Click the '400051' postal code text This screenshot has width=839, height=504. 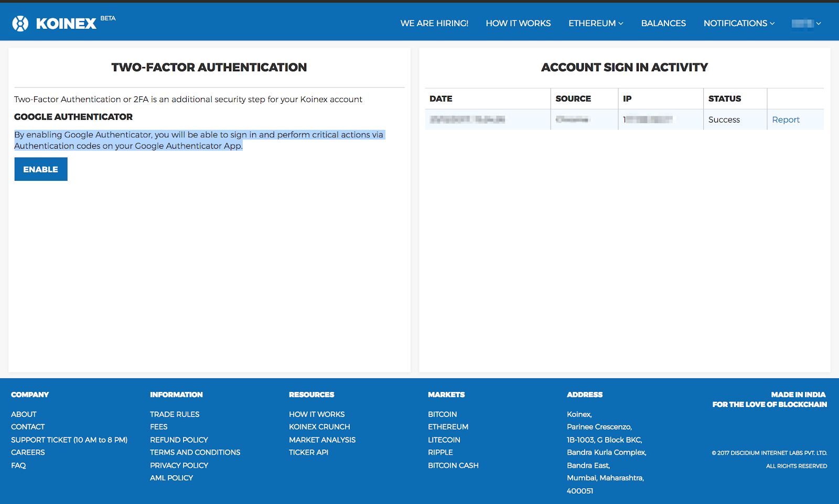(580, 491)
